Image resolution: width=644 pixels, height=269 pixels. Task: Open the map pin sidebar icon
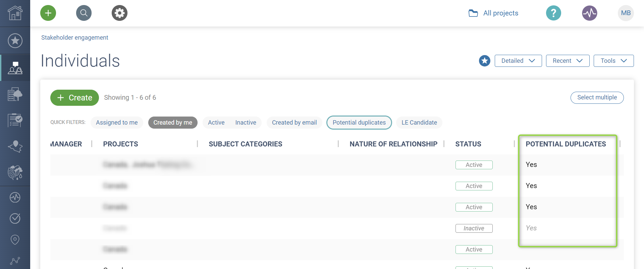pyautogui.click(x=15, y=239)
